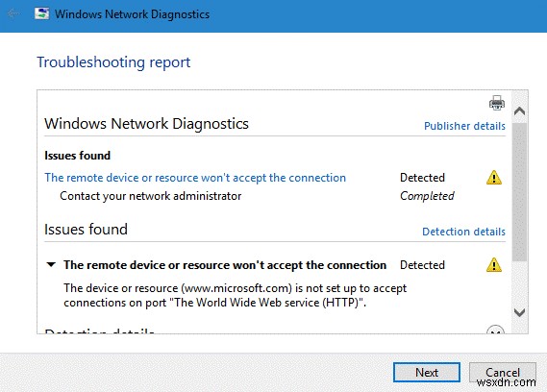The width and height of the screenshot is (547, 392).
Task: Click warning icon beside Detected in summary
Action: [493, 178]
